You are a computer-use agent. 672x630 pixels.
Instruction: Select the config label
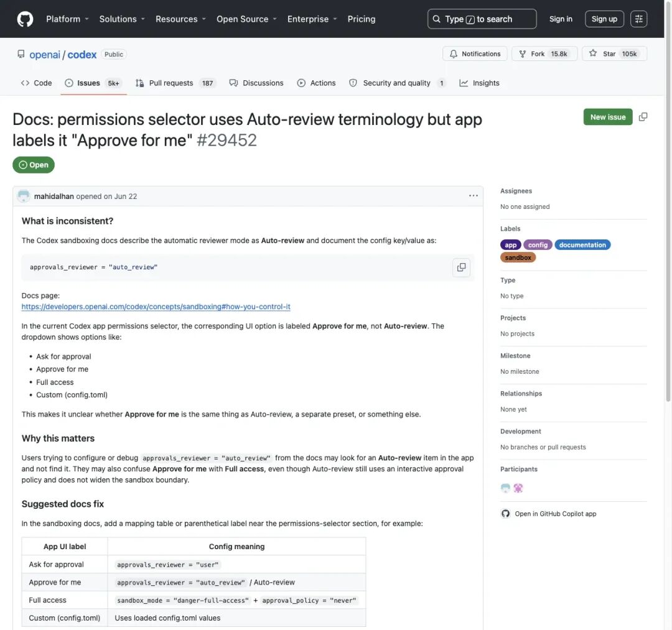(538, 245)
